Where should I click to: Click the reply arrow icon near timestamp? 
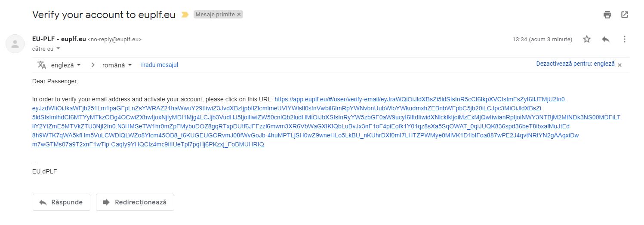click(x=606, y=39)
